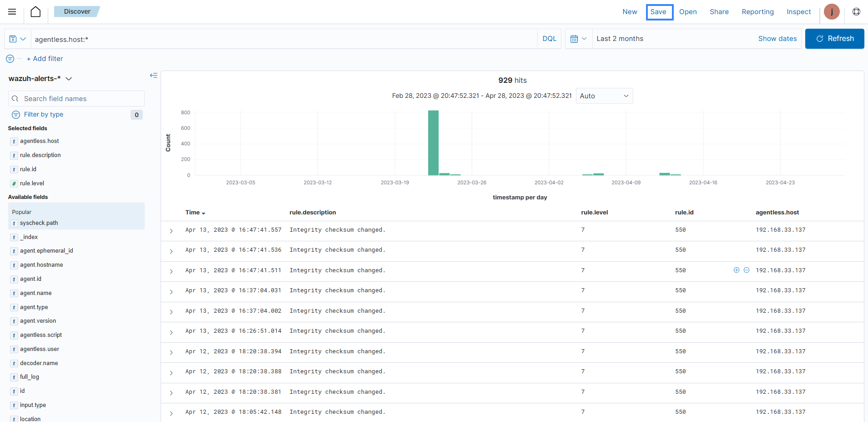Go to home via house icon

point(35,12)
